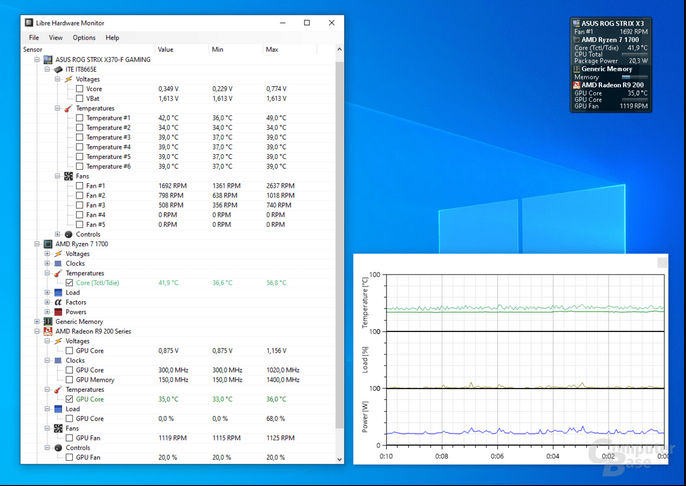Viewport: 686px width, 486px height.
Task: Expand the Ryzen Powers node
Action: [47, 312]
